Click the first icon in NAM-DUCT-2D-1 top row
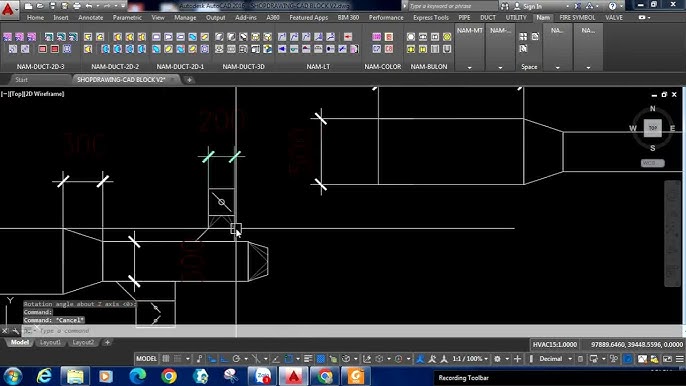 (x=156, y=37)
